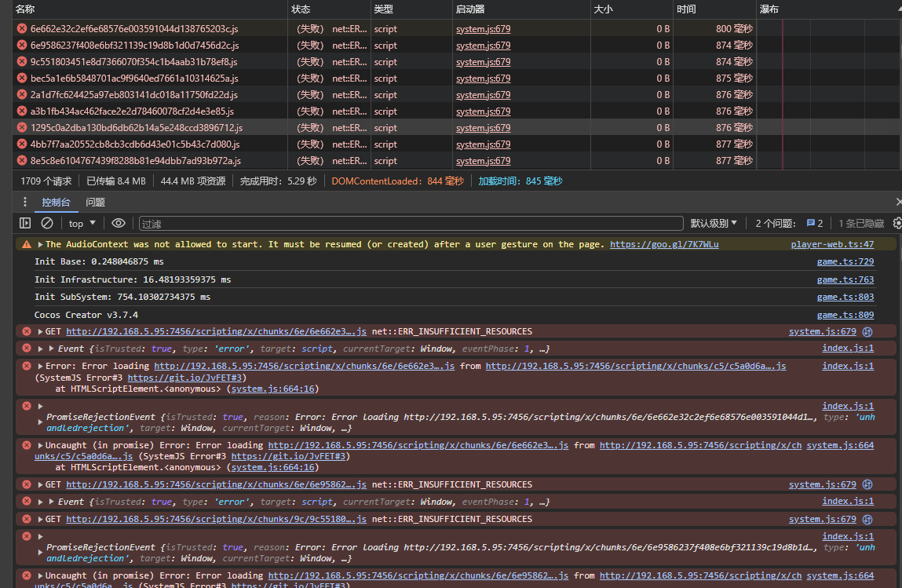Viewport: 902px width, 588px height.
Task: Click the 2 个问题 issues counter
Action: [x=776, y=223]
